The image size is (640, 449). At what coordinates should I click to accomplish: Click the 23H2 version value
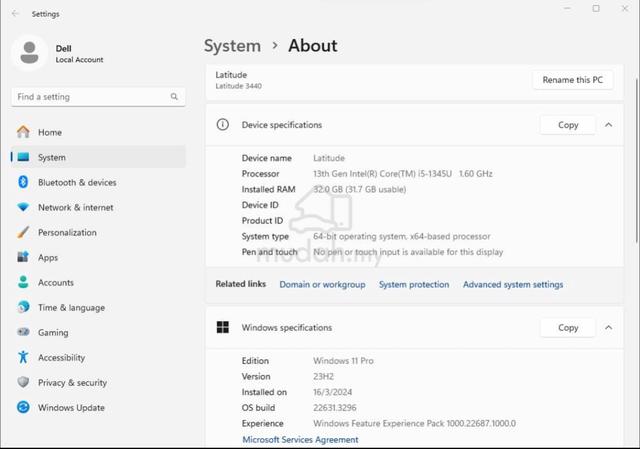click(x=323, y=376)
